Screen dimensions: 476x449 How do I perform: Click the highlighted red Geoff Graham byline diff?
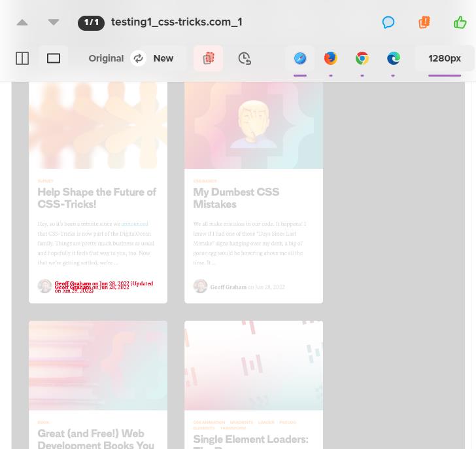104,287
